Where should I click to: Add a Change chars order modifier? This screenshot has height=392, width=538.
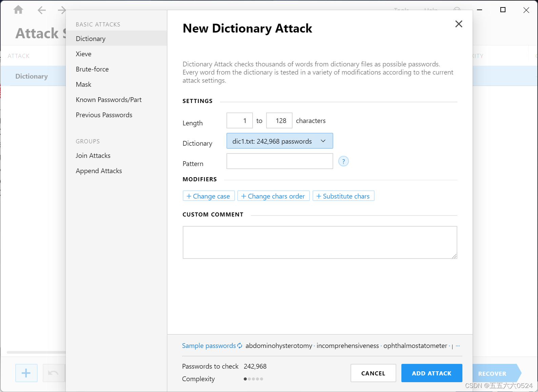click(x=273, y=196)
